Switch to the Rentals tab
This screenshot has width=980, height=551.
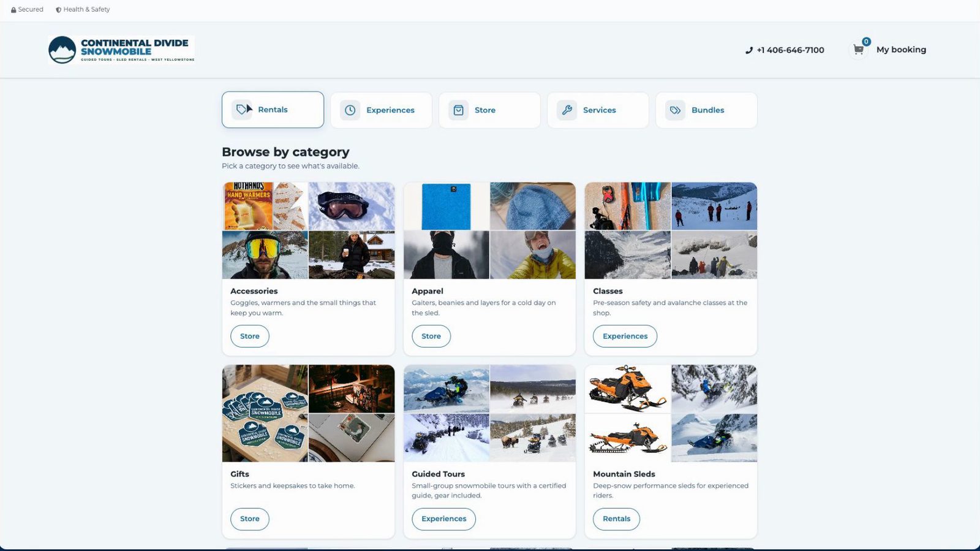[273, 110]
